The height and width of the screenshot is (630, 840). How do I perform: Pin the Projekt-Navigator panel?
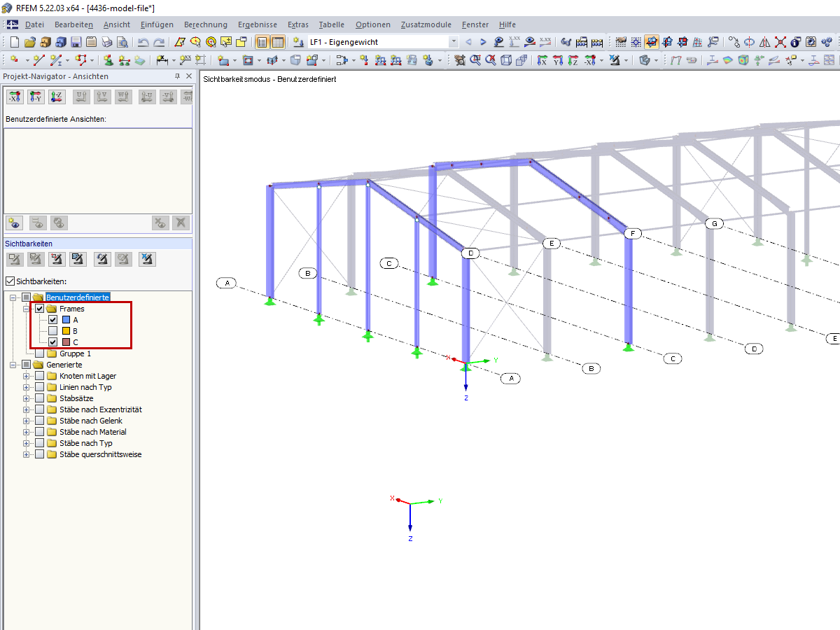(177, 76)
